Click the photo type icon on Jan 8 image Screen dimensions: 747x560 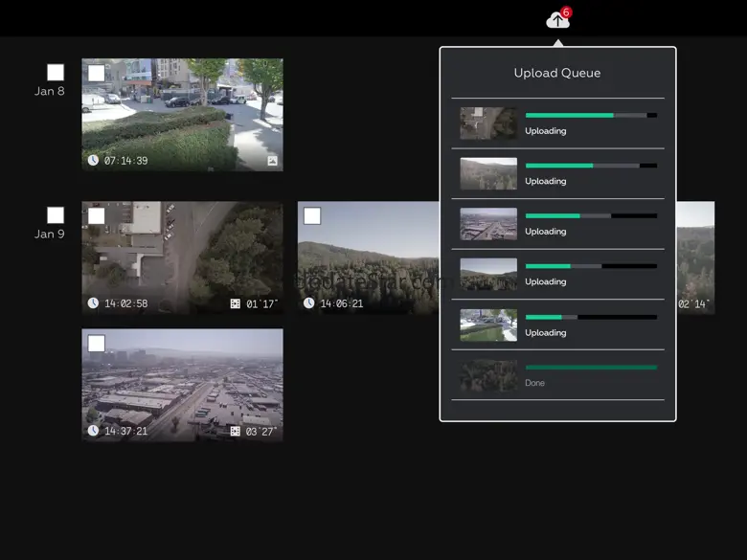[x=272, y=161]
